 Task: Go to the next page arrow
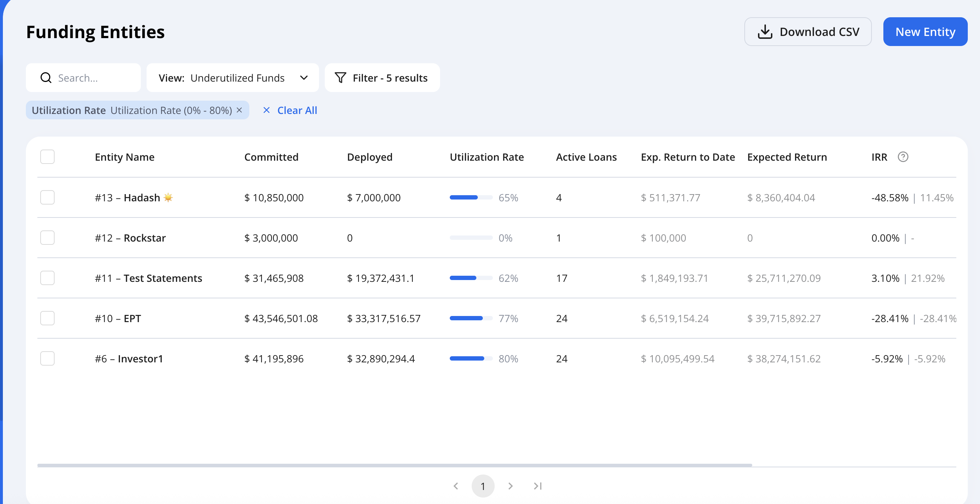click(510, 486)
